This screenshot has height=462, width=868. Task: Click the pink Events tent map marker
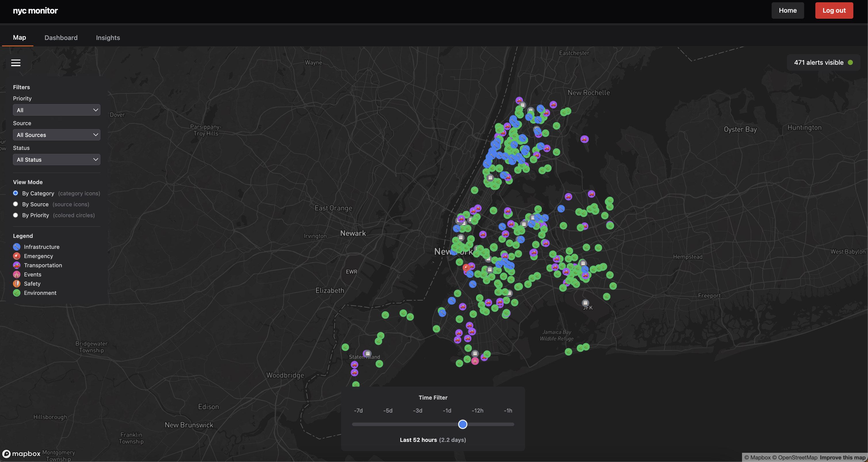point(475,361)
